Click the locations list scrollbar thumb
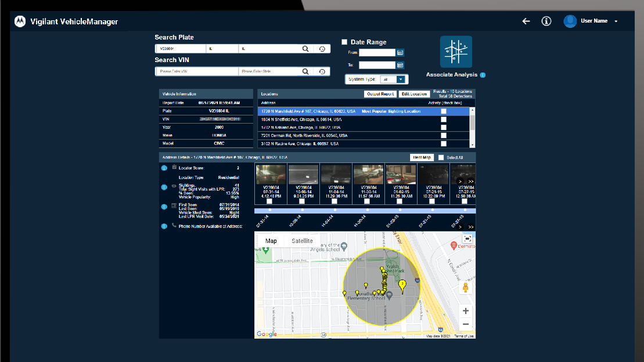Viewport: 644px width, 362px height. (472, 122)
